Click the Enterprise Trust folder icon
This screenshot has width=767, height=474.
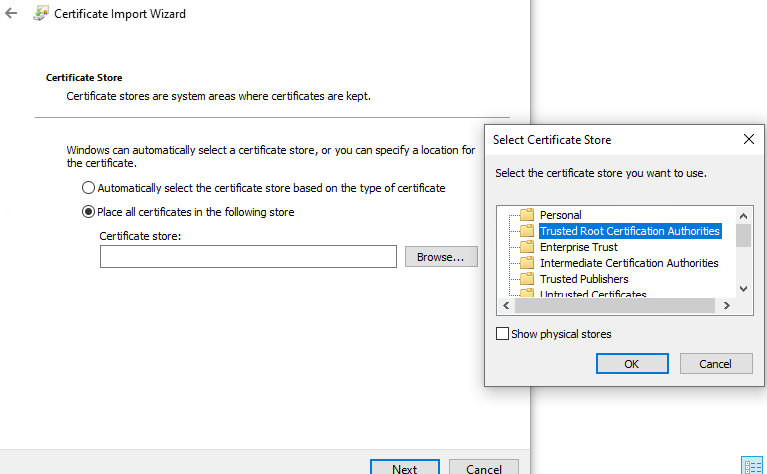tap(527, 247)
